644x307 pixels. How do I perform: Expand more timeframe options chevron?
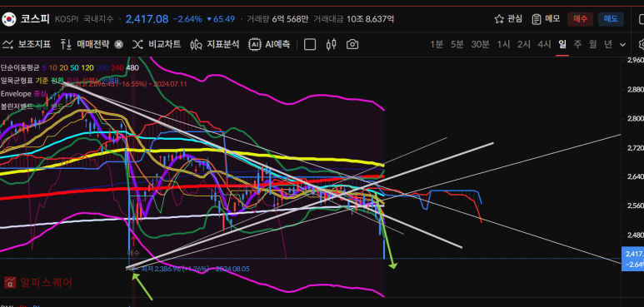(x=622, y=45)
